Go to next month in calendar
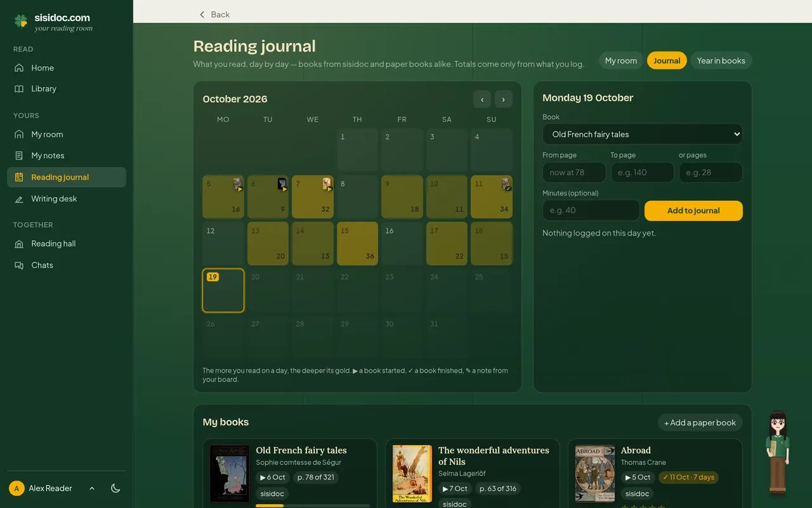Viewport: 812px width, 508px height. click(504, 99)
